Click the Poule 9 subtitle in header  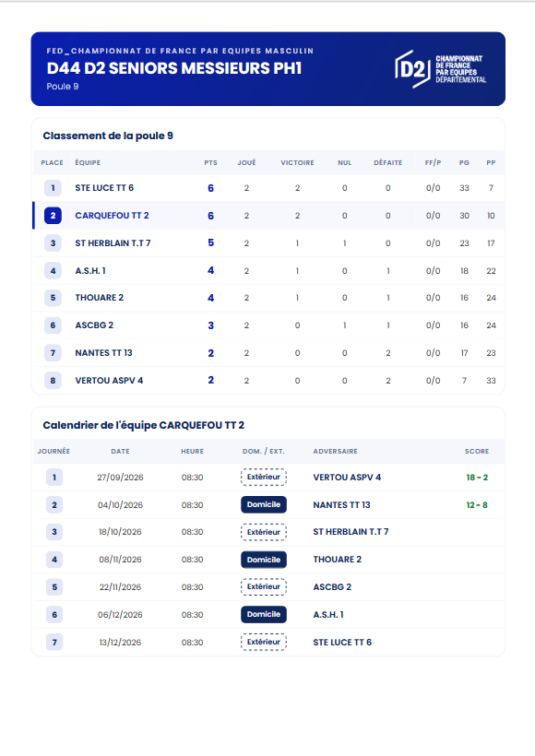click(63, 87)
